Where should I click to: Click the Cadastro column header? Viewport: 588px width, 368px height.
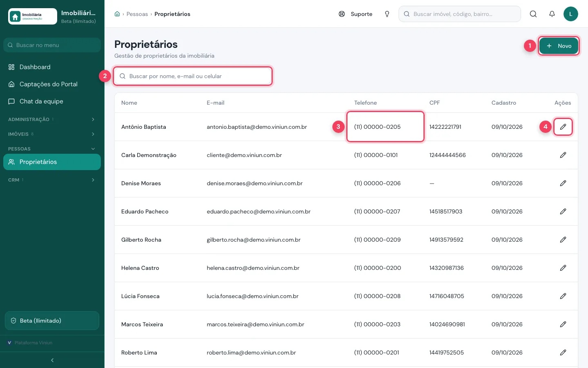(504, 103)
